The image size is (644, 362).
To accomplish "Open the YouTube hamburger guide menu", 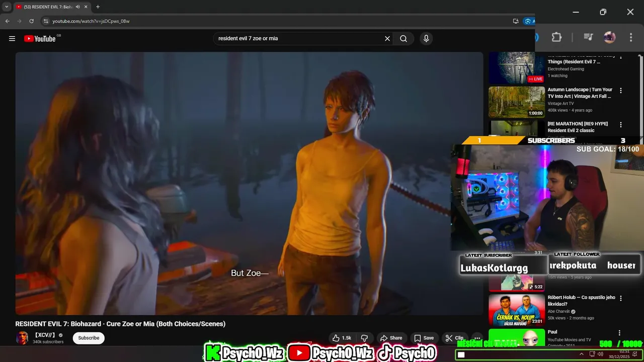I will [12, 39].
